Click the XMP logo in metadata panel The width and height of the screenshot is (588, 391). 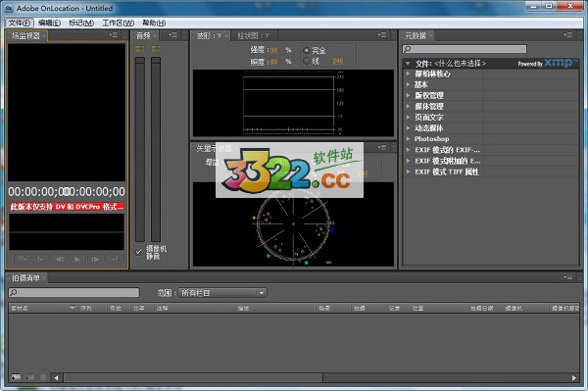561,63
